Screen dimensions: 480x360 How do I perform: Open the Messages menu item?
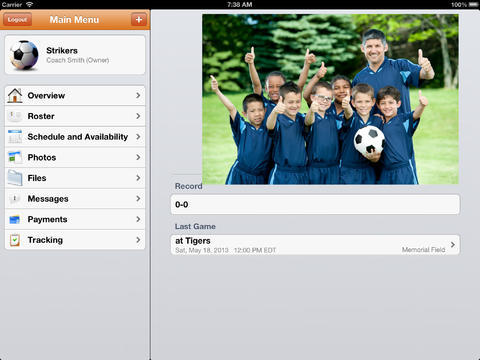[x=75, y=199]
